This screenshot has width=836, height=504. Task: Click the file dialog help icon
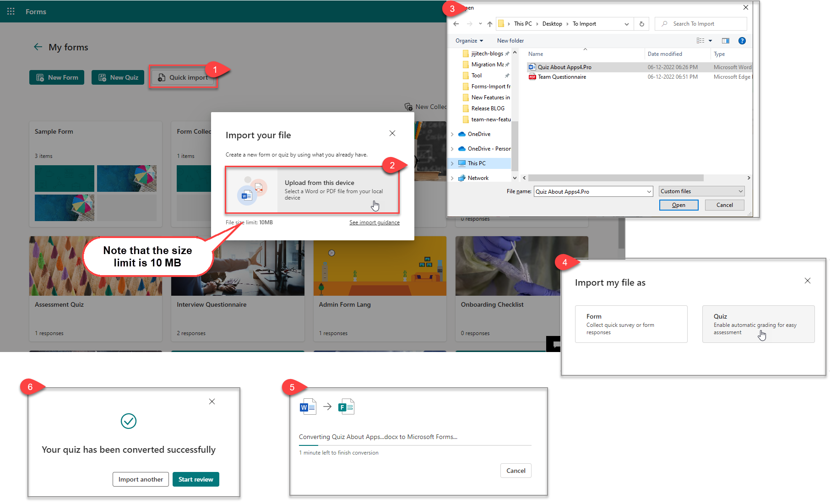point(742,41)
